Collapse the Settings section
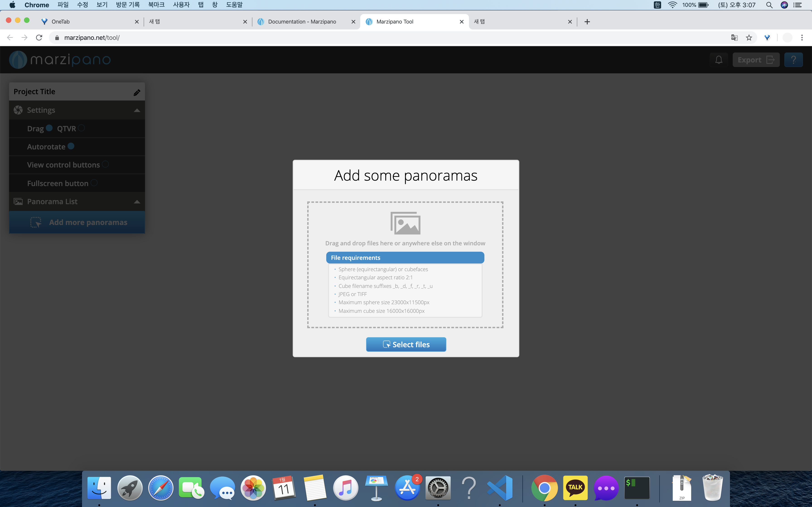The image size is (812, 507). [137, 110]
